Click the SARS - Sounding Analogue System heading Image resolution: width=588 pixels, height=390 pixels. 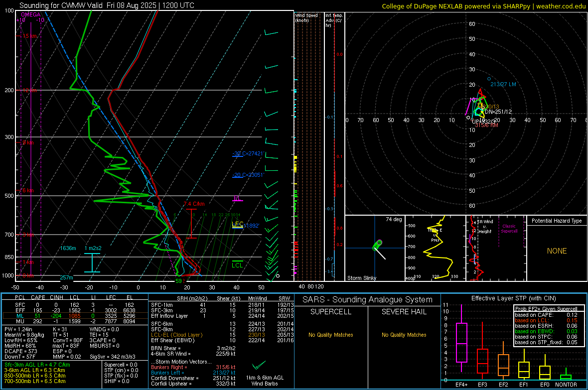(x=367, y=300)
